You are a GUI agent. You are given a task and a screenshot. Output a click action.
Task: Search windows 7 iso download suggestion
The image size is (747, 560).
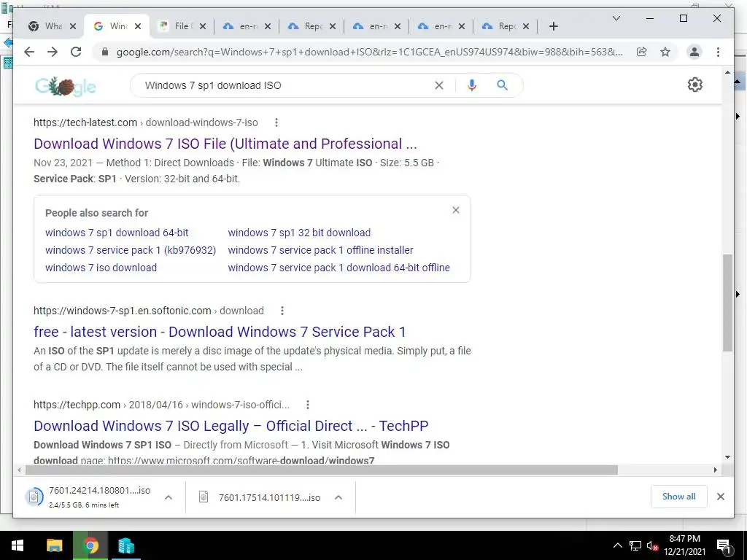pyautogui.click(x=101, y=268)
